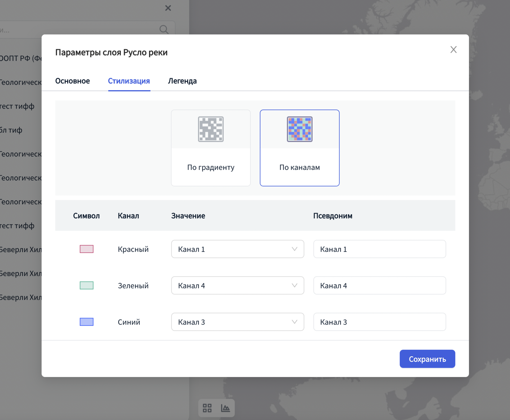Click the green channel color swatch
The image size is (510, 420).
pyautogui.click(x=87, y=285)
